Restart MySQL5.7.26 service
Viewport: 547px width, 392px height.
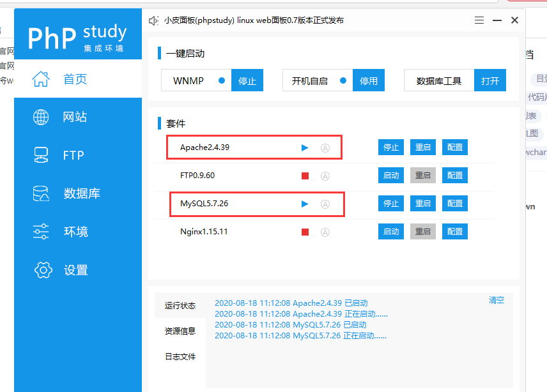pyautogui.click(x=423, y=204)
